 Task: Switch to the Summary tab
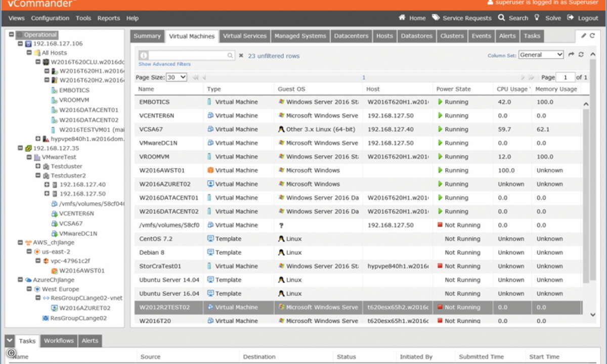[147, 36]
